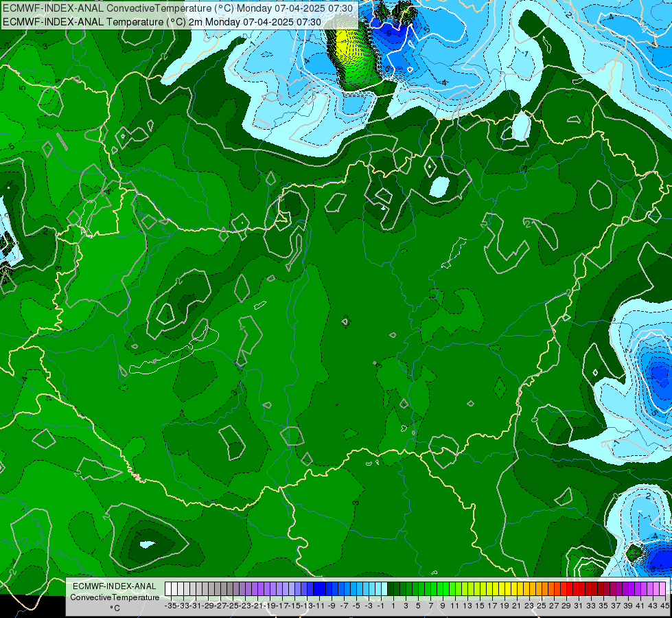Click the 17 value on the legend scale

click(x=492, y=606)
